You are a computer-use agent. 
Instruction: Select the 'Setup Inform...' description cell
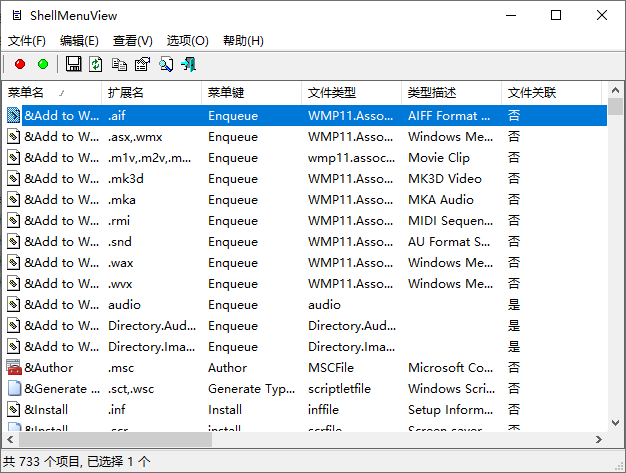[450, 410]
